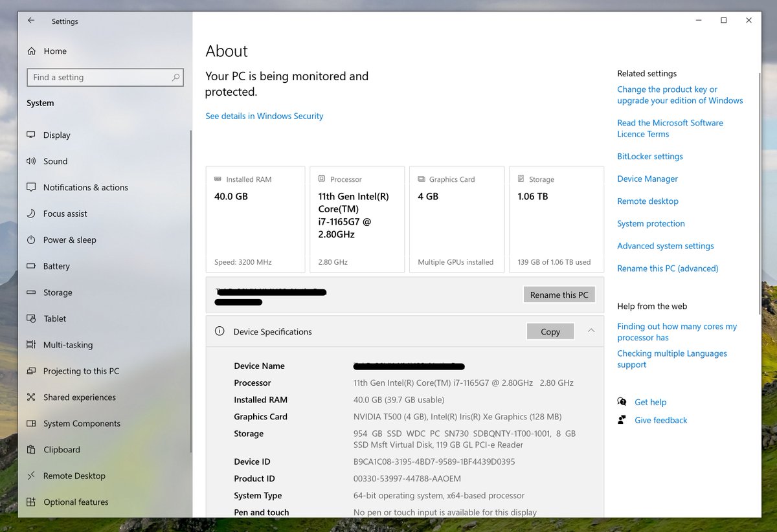Click the '40.0 GB (39.7 GB usable)' value
Screen dimensions: 777x532
click(x=398, y=399)
